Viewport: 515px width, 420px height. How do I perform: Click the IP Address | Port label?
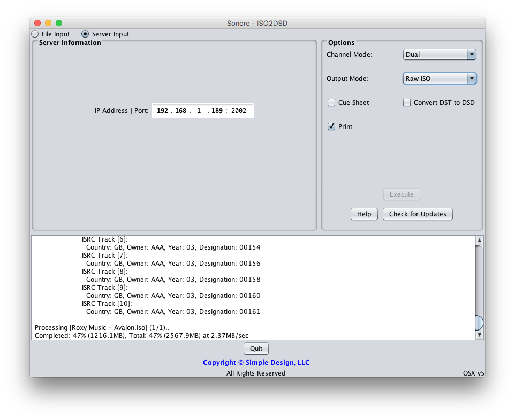click(x=122, y=111)
